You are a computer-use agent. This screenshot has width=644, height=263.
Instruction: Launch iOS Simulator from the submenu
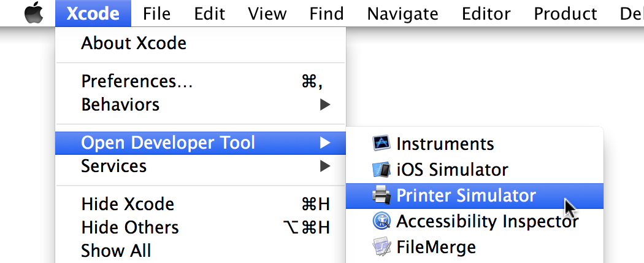[475, 169]
